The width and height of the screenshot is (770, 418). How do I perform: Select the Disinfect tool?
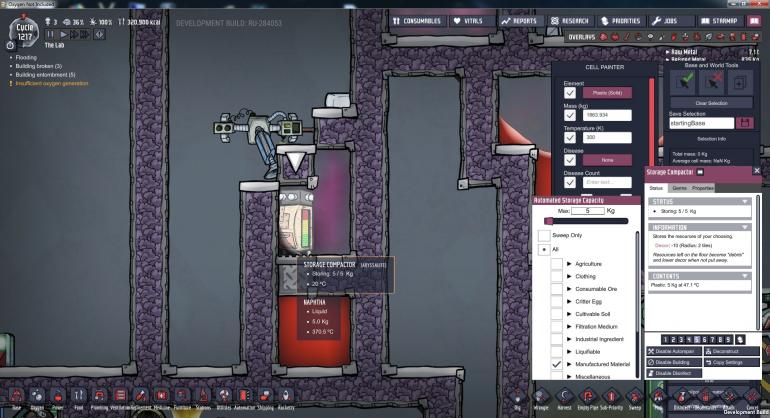681,397
